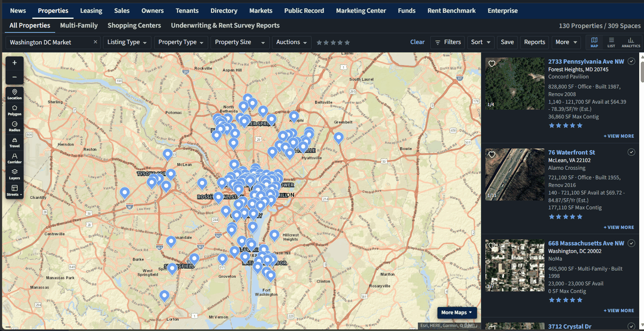Switch to Map view
The image size is (644, 331).
(x=594, y=42)
